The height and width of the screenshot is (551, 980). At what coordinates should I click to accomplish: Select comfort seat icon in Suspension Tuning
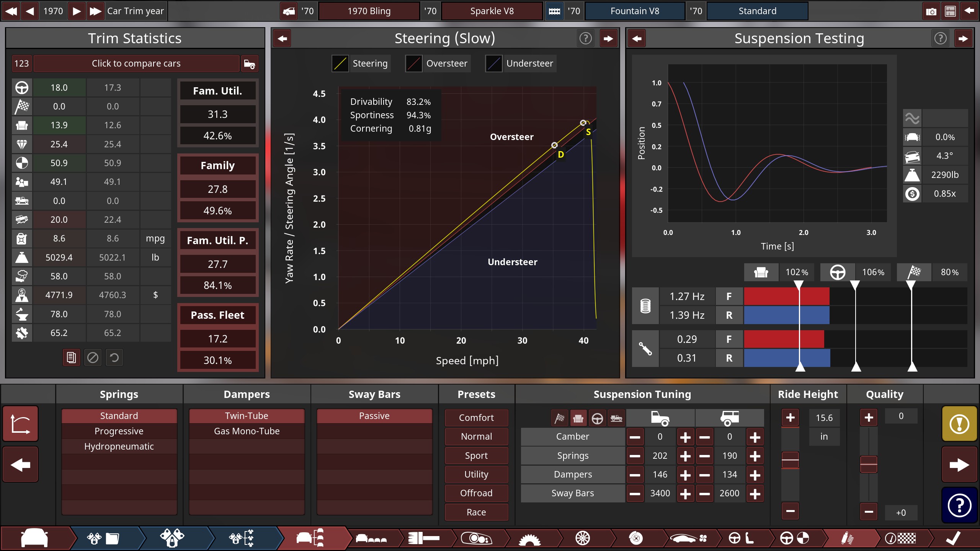[x=578, y=419]
